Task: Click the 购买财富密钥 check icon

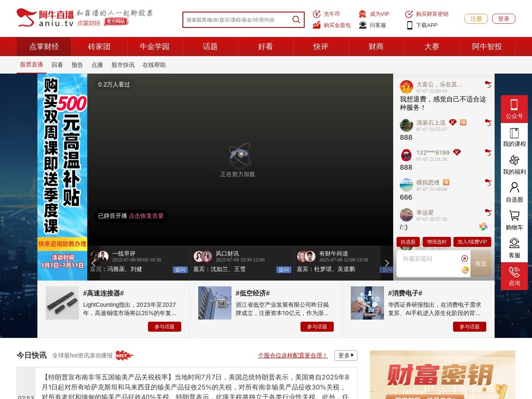Action: pos(409,14)
